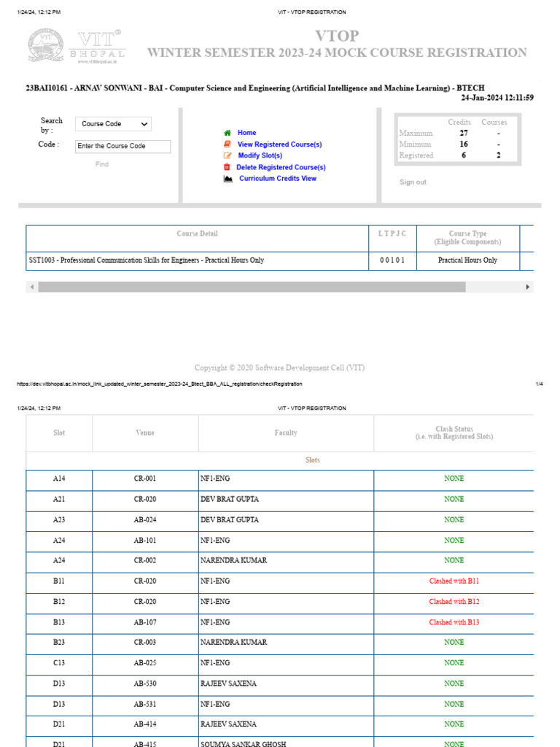Viewport: 560px width, 747px height.
Task: Open Delete Registered Course(s) link
Action: pos(281,167)
